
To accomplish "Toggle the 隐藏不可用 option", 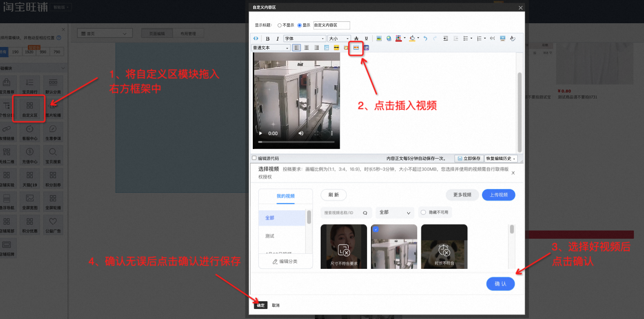I will [424, 212].
